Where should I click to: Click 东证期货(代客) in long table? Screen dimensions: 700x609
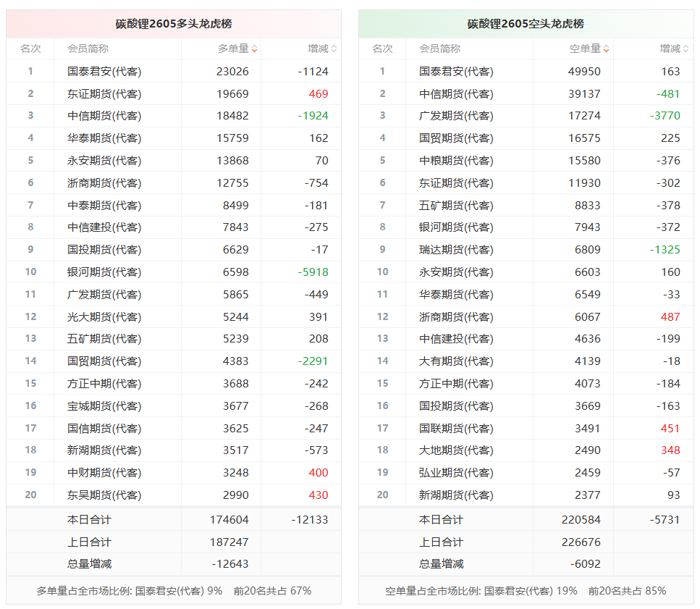point(104,93)
